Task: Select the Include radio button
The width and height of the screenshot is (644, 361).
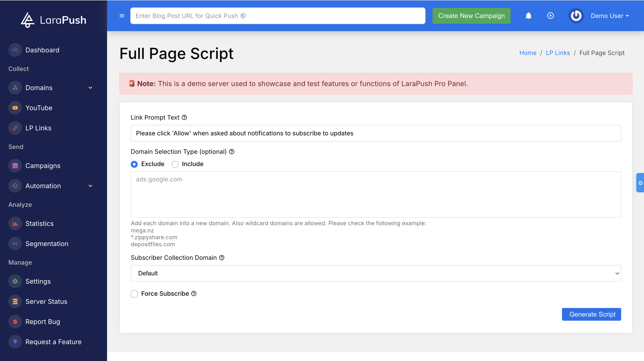Action: click(175, 164)
